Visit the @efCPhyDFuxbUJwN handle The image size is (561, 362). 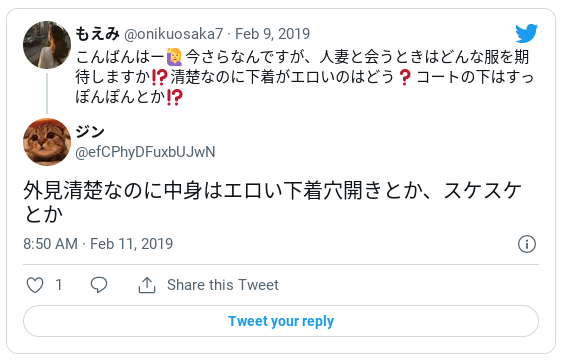tap(145, 152)
